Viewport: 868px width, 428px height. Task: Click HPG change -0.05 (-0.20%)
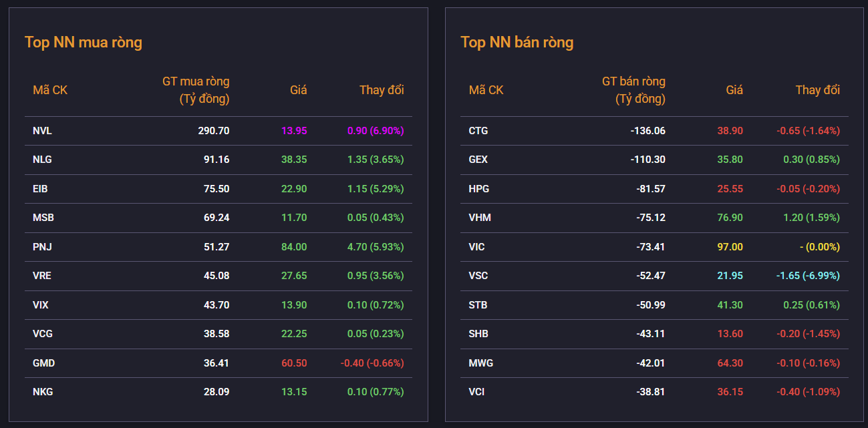tap(809, 189)
